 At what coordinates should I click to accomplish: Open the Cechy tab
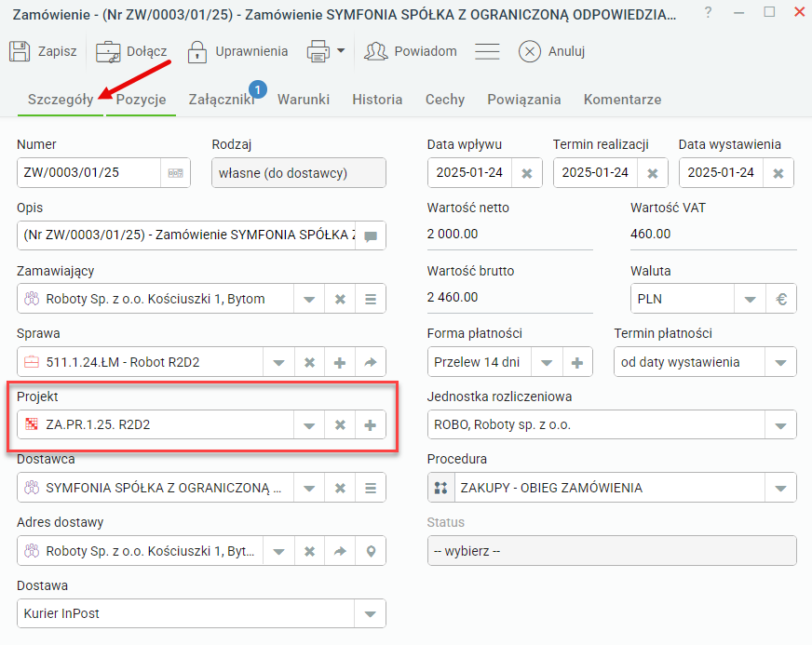(445, 100)
